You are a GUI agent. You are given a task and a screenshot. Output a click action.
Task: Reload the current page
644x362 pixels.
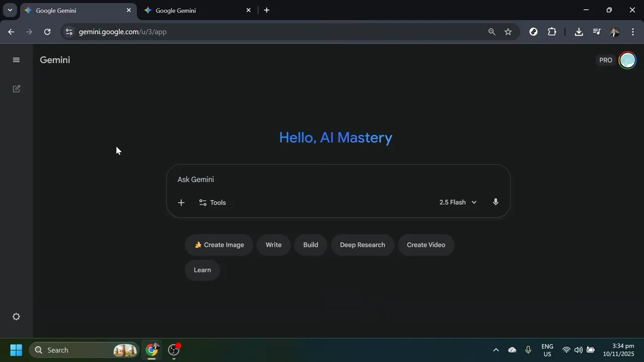47,32
